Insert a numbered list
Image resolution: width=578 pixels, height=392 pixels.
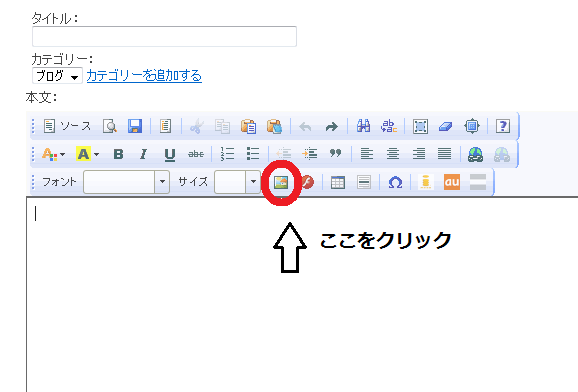point(227,153)
